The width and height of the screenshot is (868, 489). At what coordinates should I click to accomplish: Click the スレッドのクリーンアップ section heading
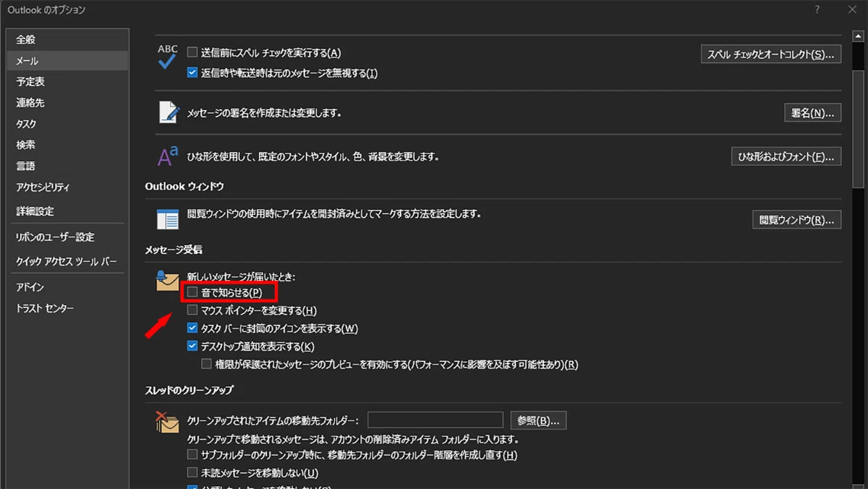coord(190,391)
